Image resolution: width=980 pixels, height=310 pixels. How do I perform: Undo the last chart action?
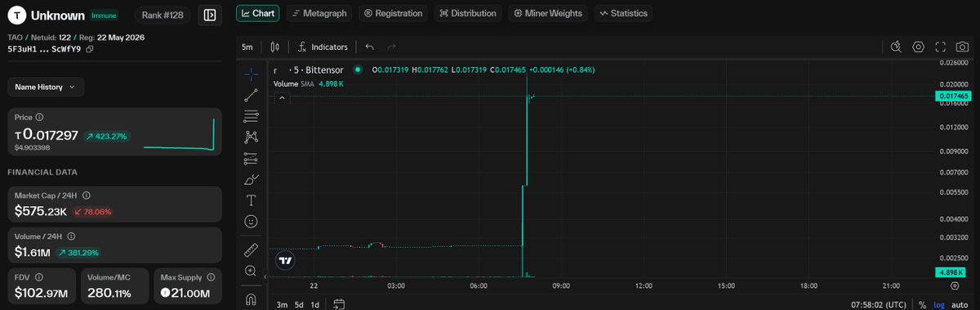370,47
